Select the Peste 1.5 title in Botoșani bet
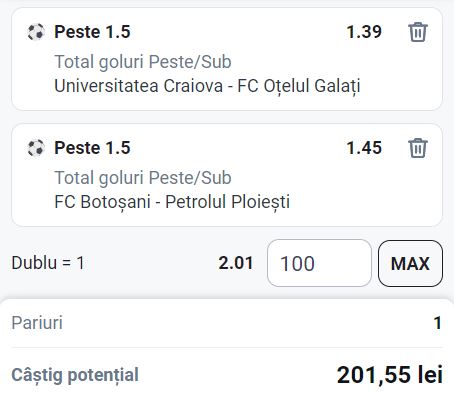The width and height of the screenshot is (454, 398). pyautogui.click(x=92, y=148)
